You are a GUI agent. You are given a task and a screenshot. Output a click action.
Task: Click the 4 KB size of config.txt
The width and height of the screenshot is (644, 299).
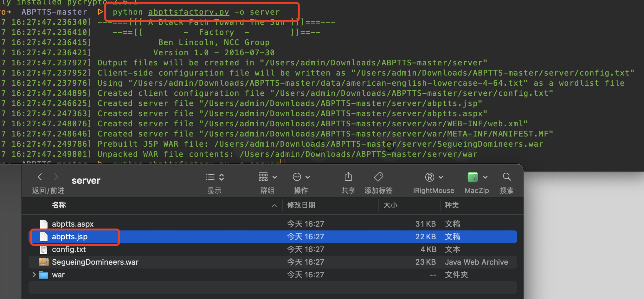[428, 249]
